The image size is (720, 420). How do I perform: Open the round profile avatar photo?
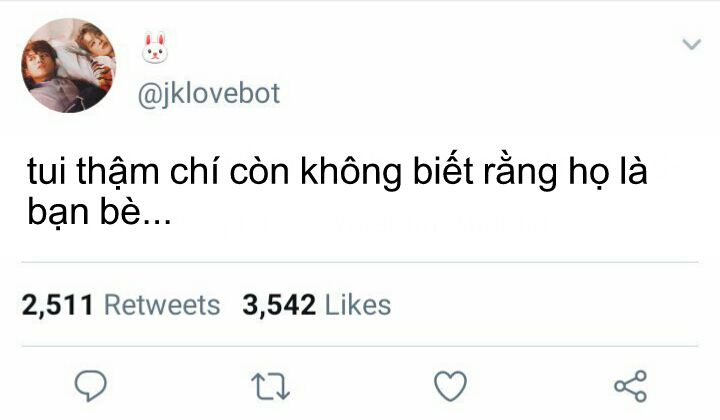click(68, 66)
